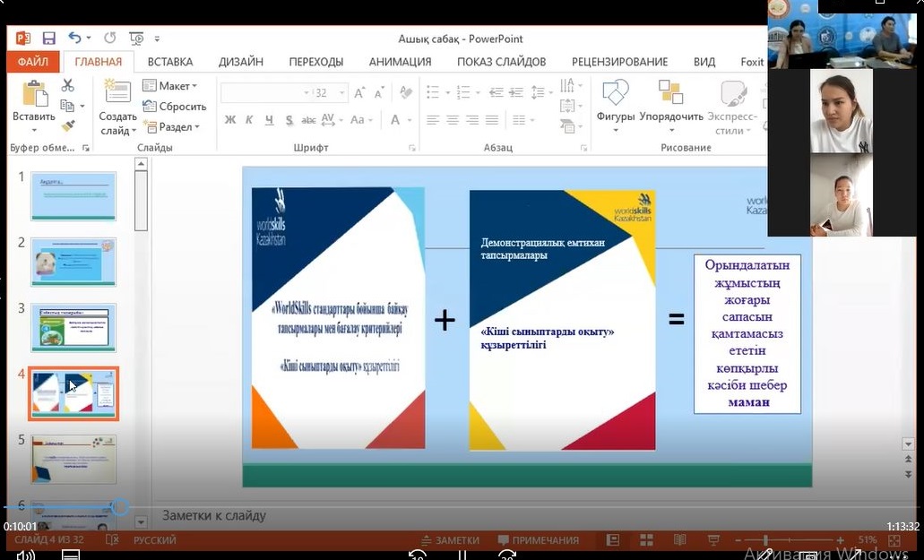
Task: Toggle bold (Ж) formatting
Action: click(230, 120)
